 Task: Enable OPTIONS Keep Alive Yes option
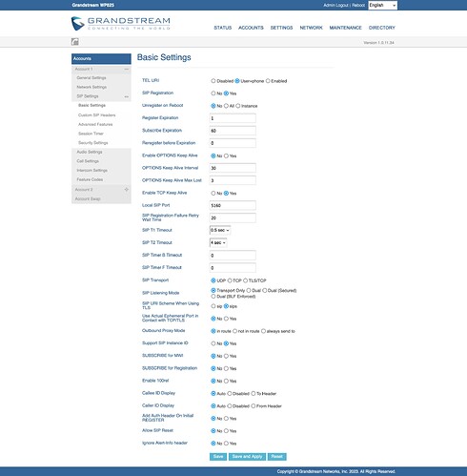point(226,155)
